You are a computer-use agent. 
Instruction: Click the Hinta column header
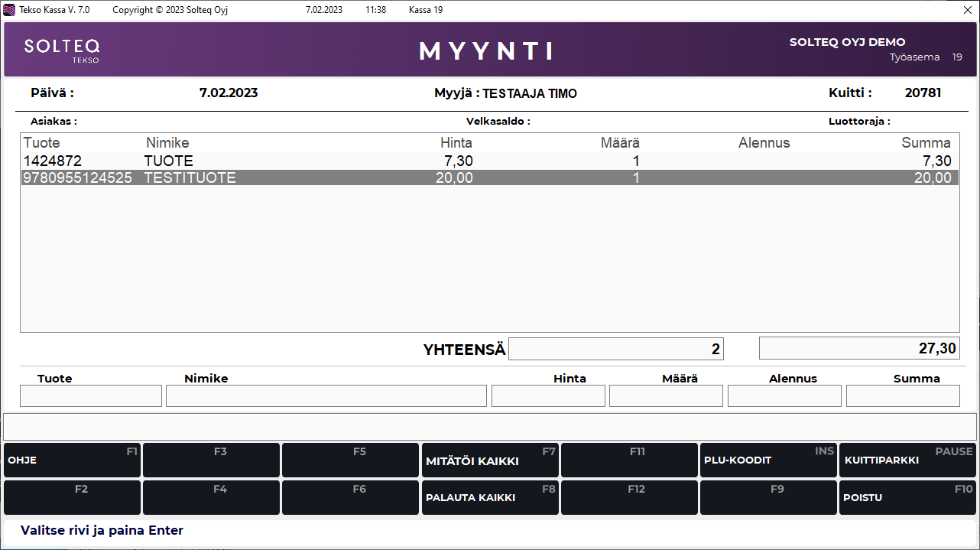coord(456,143)
